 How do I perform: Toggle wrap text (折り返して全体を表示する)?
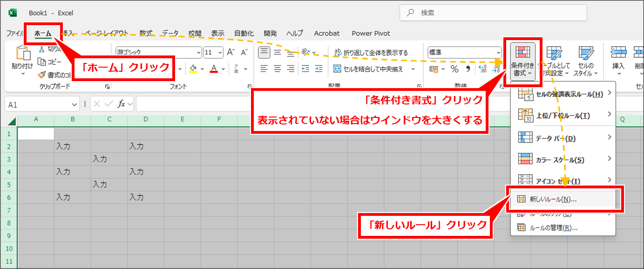click(x=370, y=53)
